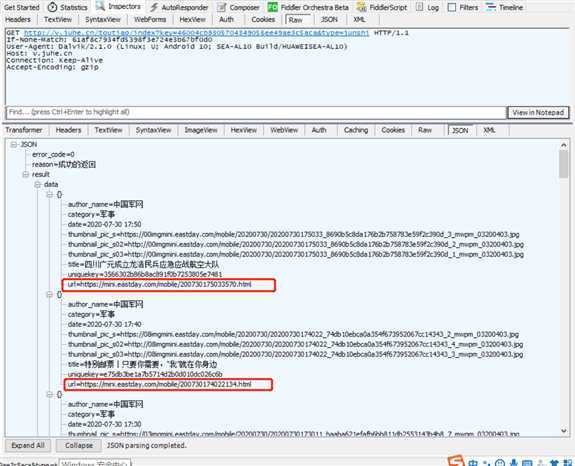
Task: Open response XML tab
Action: pos(489,130)
